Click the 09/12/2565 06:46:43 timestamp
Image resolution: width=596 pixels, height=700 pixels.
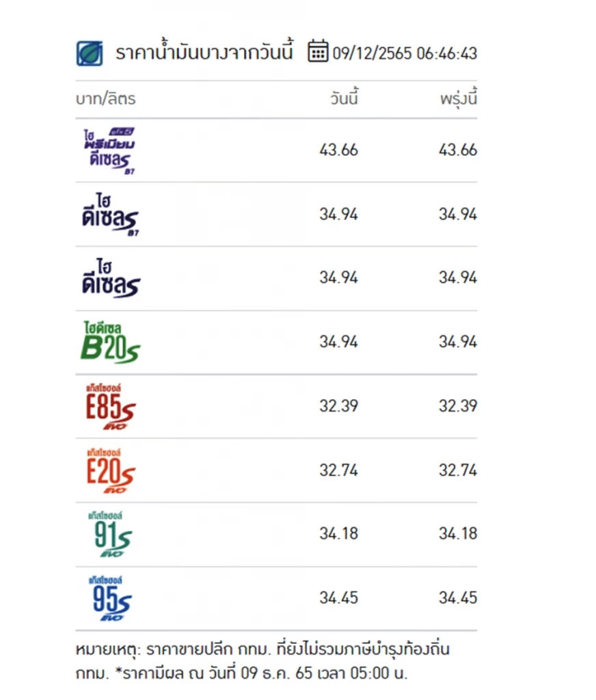405,53
